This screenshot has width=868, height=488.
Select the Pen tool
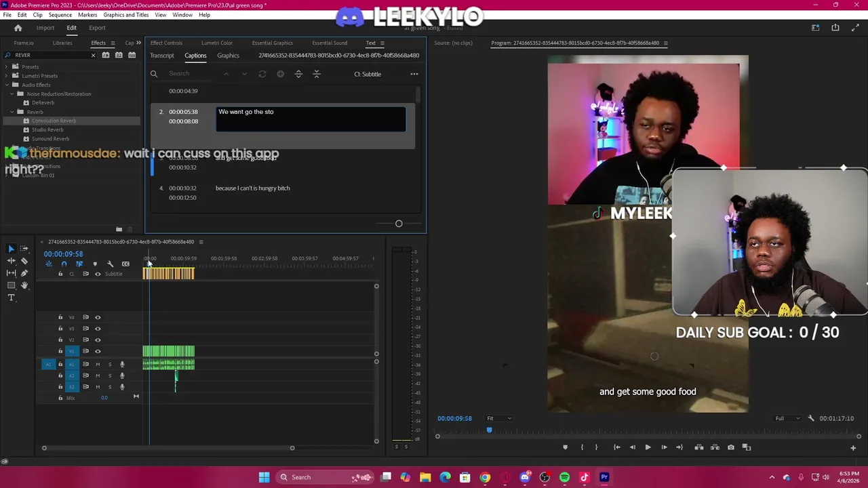[x=24, y=273]
